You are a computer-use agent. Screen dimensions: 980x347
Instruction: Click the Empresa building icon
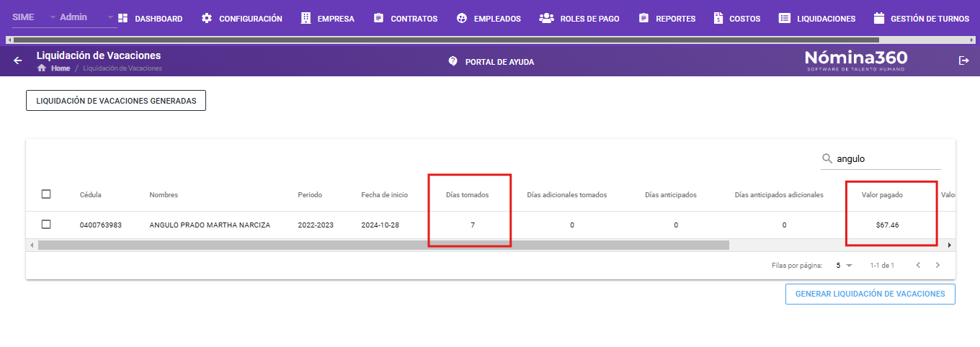coord(306,18)
